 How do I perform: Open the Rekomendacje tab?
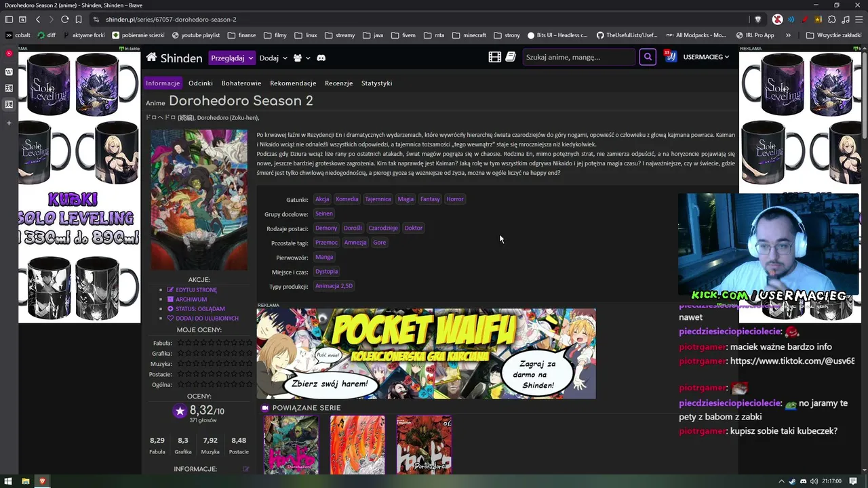(293, 83)
